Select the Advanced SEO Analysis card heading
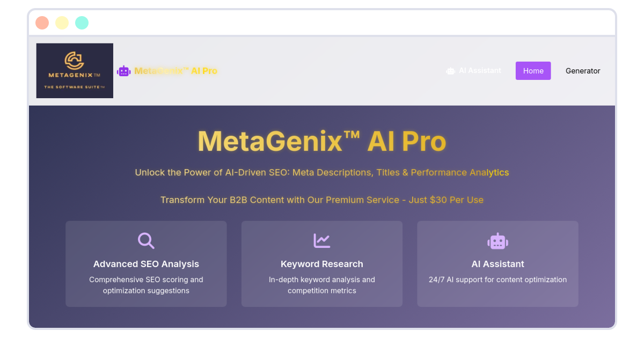The image size is (644, 338). (146, 264)
